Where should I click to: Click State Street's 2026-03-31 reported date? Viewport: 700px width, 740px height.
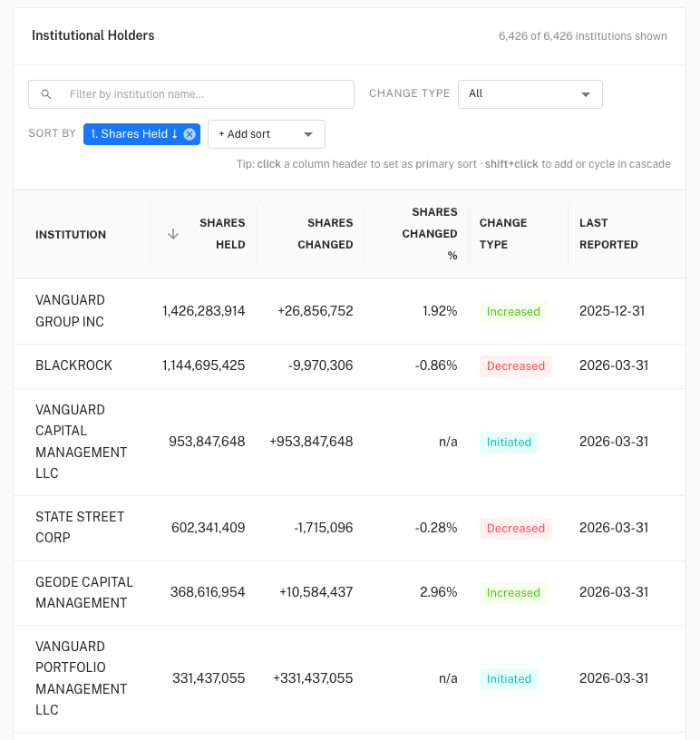[x=614, y=528]
